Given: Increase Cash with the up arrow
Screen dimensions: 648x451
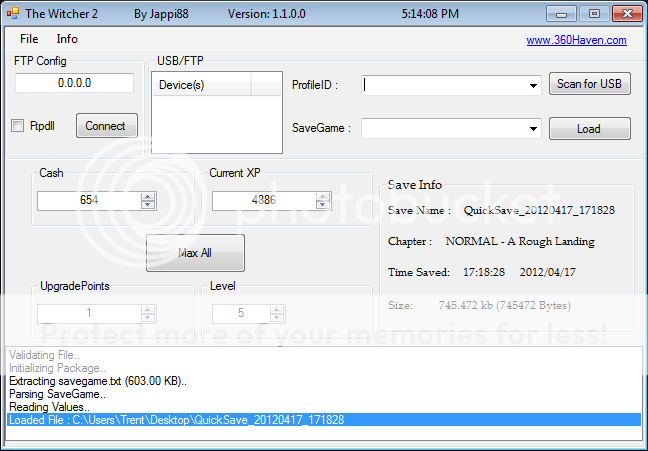Looking at the screenshot, I should coord(148,196).
